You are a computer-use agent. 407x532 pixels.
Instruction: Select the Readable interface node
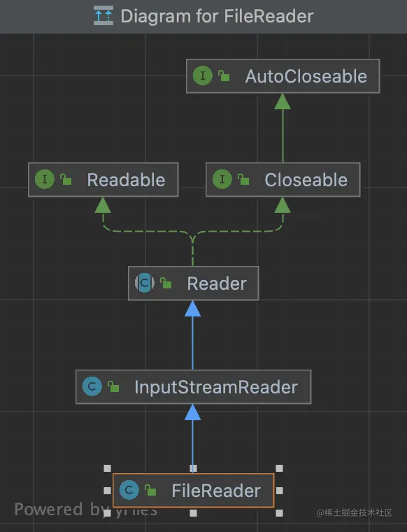pyautogui.click(x=103, y=180)
